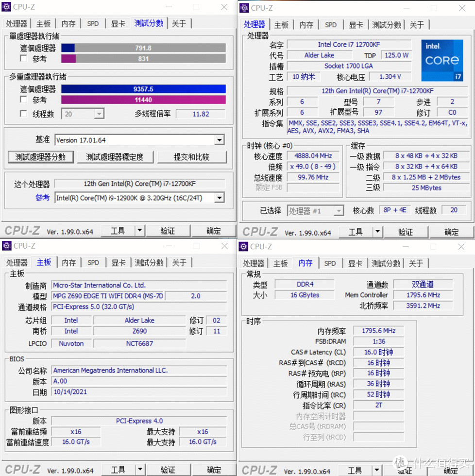The image size is (475, 476).
Task: Click 确定 button in benchmark window
Action: click(x=214, y=231)
